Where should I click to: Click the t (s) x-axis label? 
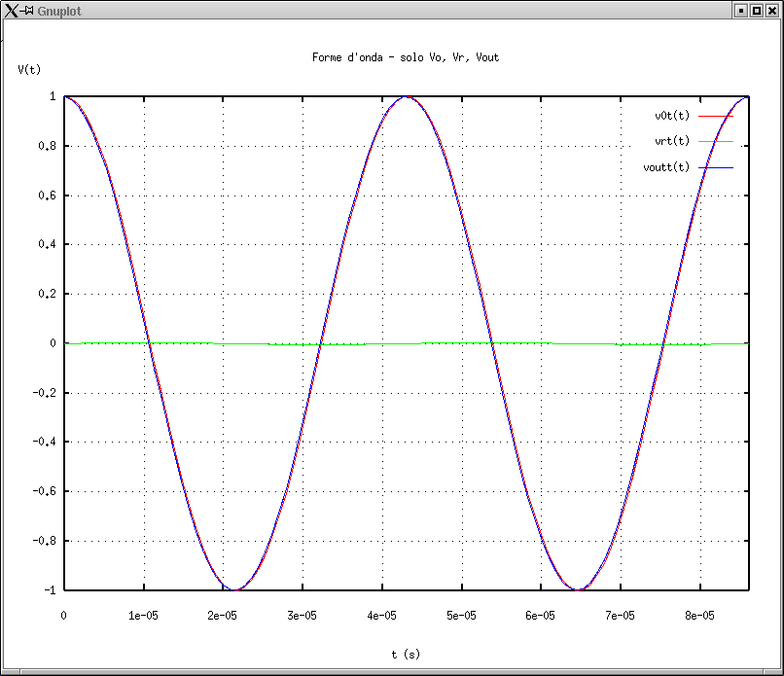click(406, 655)
